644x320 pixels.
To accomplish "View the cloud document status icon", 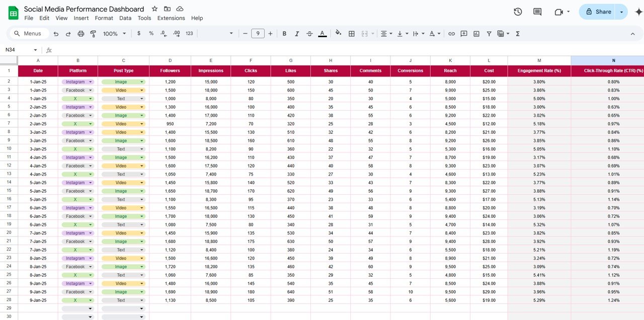I will point(180,9).
